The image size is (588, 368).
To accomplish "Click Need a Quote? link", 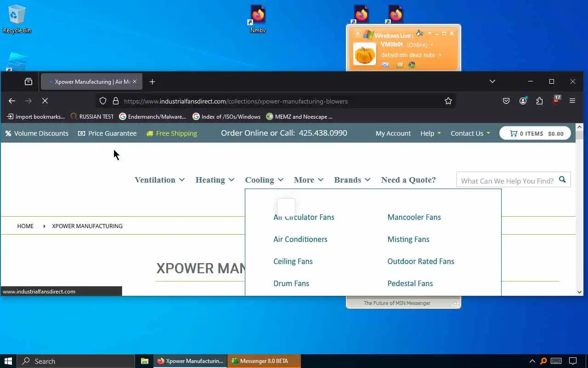I will [408, 180].
